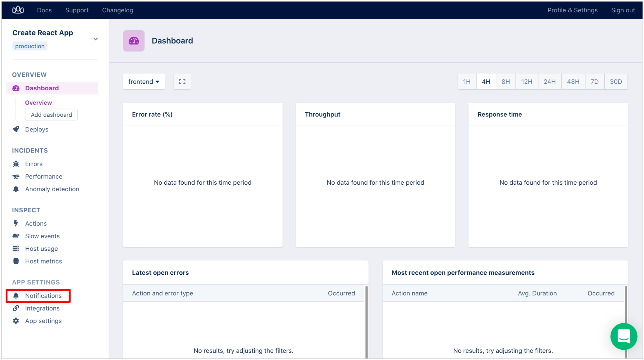Click the Throughput panel title

pyautogui.click(x=323, y=114)
